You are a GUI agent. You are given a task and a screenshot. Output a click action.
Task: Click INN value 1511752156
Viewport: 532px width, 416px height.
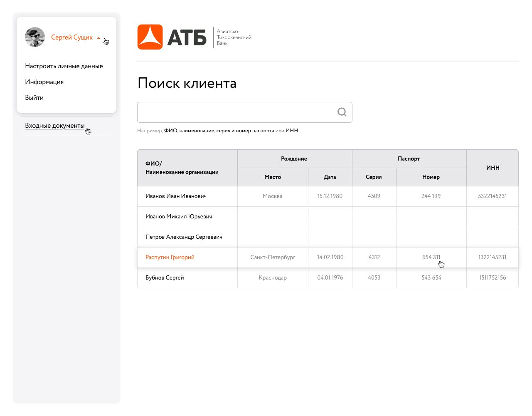click(x=493, y=277)
